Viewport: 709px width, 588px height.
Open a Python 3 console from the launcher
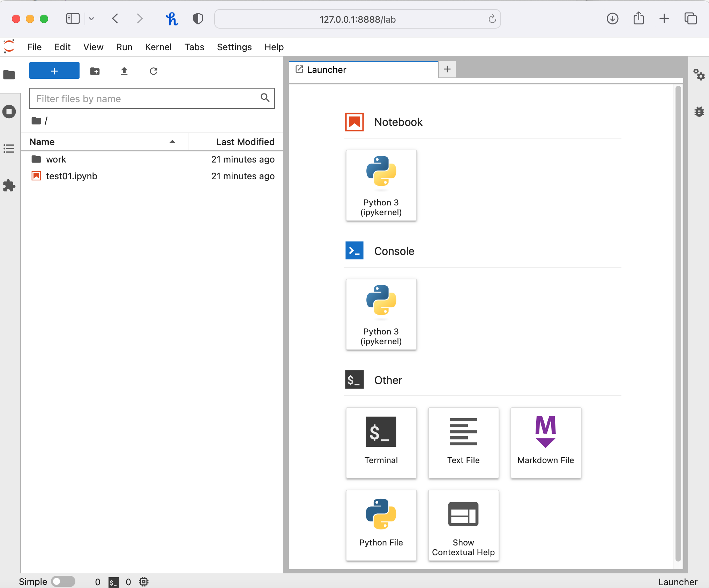(381, 314)
